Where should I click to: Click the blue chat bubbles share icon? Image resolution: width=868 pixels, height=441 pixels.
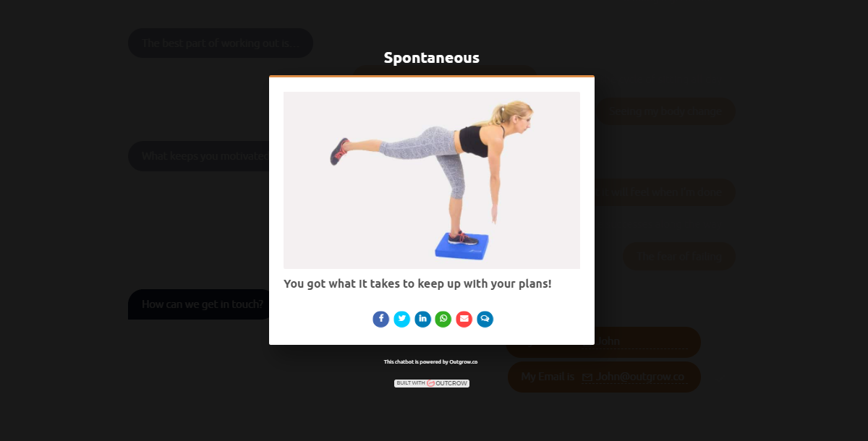485,319
